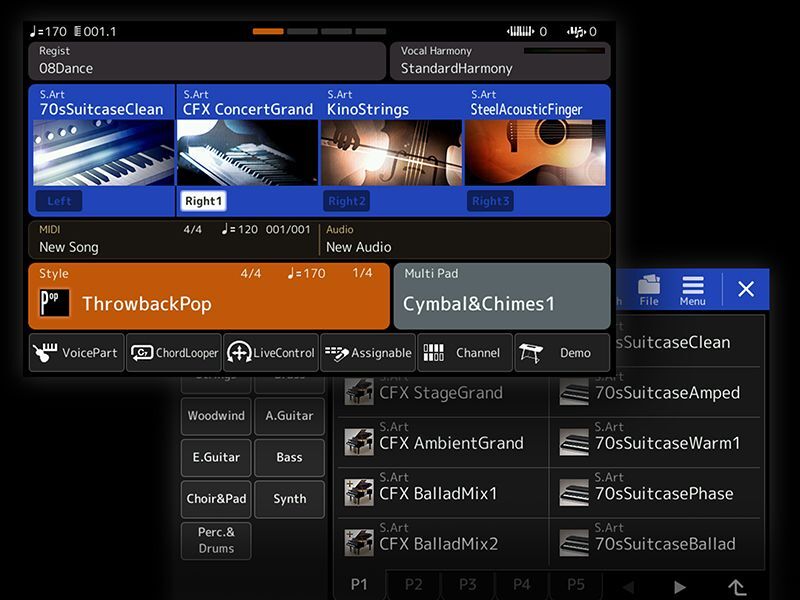This screenshot has width=800, height=600.
Task: Close the voice selection window
Action: click(x=746, y=289)
